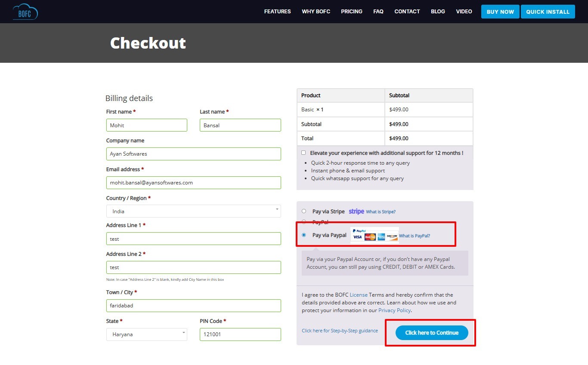Select the Visa card icon
This screenshot has height=365, width=588.
point(357,237)
